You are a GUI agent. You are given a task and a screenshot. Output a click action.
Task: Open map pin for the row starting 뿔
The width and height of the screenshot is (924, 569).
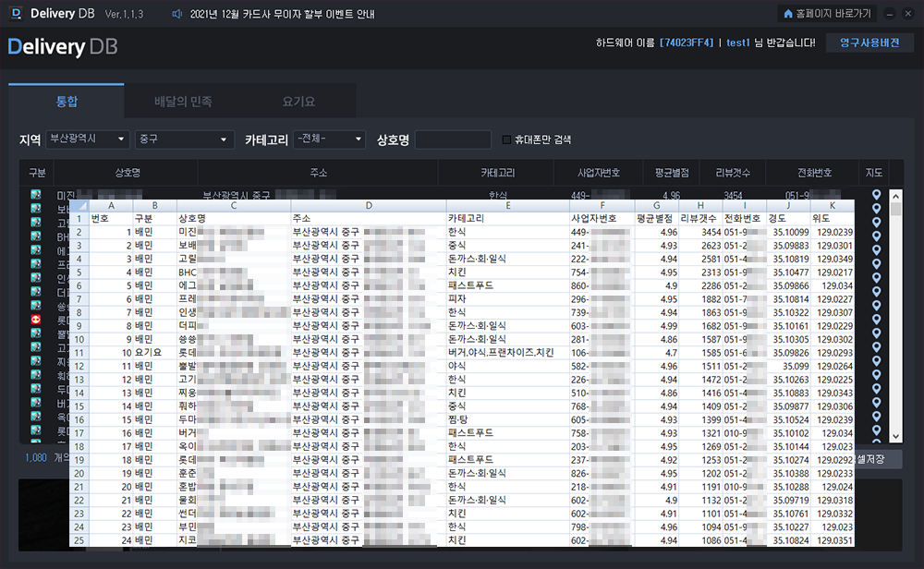(x=876, y=333)
